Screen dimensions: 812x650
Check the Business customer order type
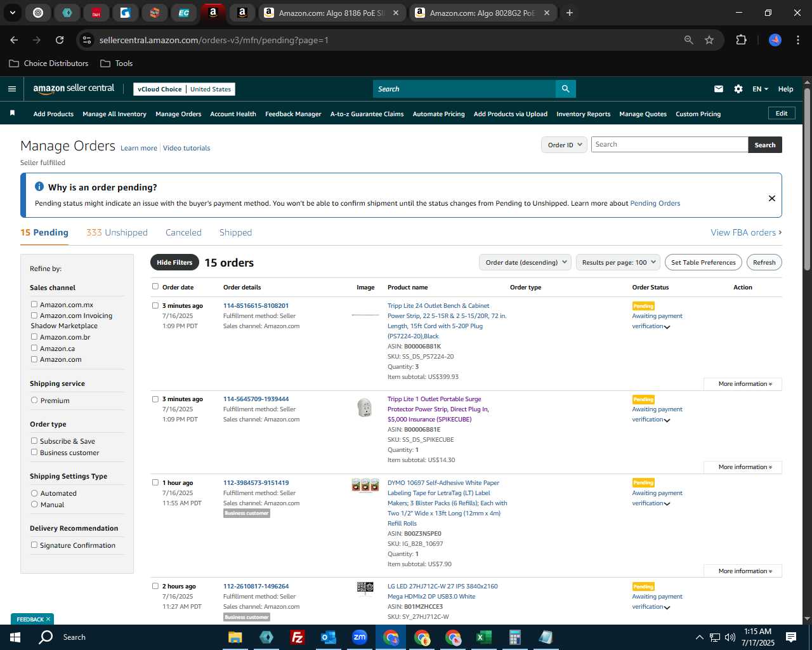(x=34, y=452)
